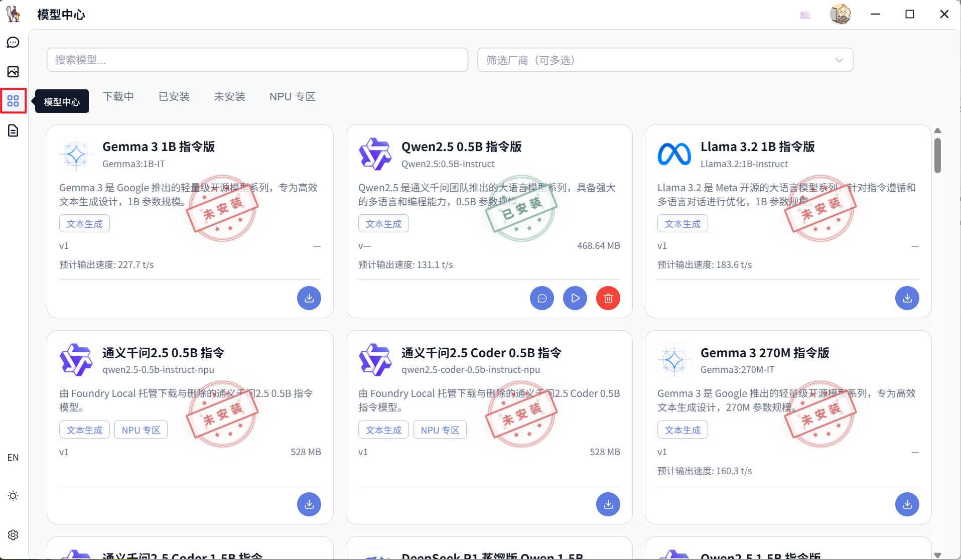Screen dimensions: 961x560
Task: Expand the vendor filter using its chevron arrow
Action: tap(839, 60)
